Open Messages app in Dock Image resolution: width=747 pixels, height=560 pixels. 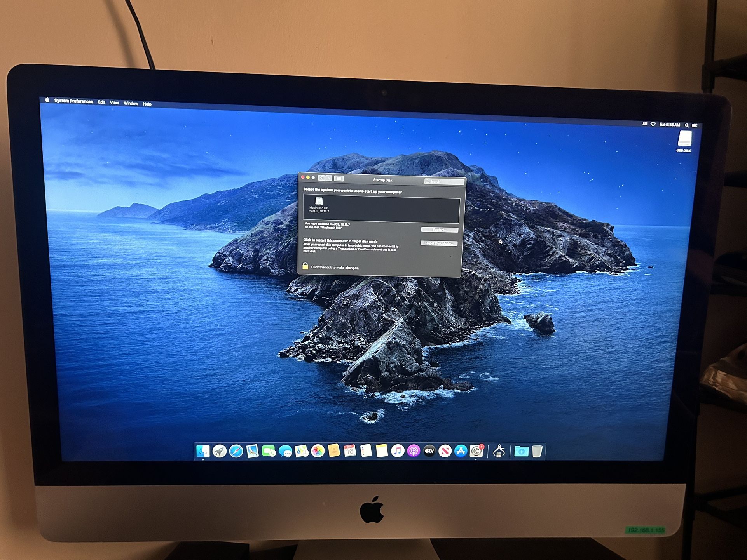285,452
